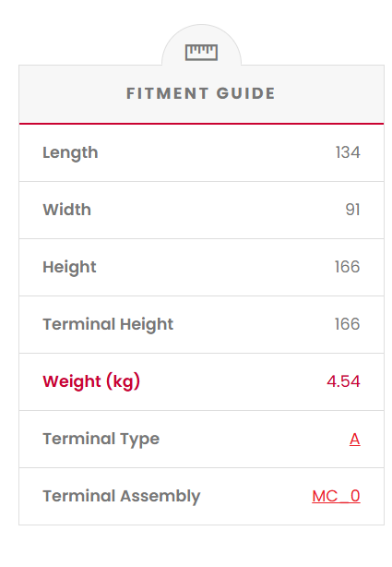
Task: Click the Height value 166
Action: 347,267
